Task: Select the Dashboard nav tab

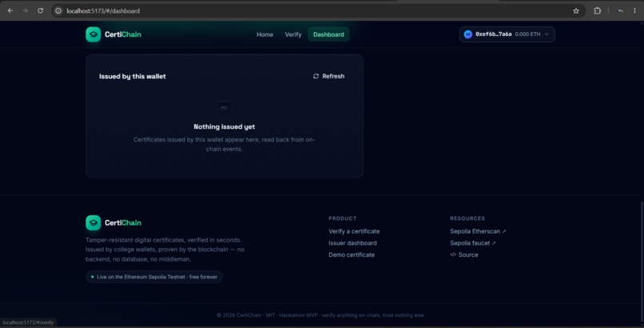Action: click(328, 34)
